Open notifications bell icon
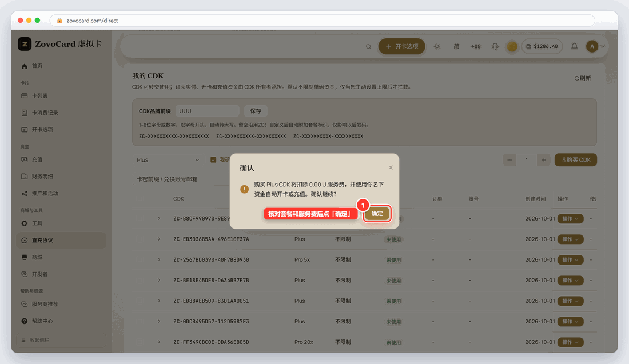This screenshot has width=629, height=364. pos(575,46)
